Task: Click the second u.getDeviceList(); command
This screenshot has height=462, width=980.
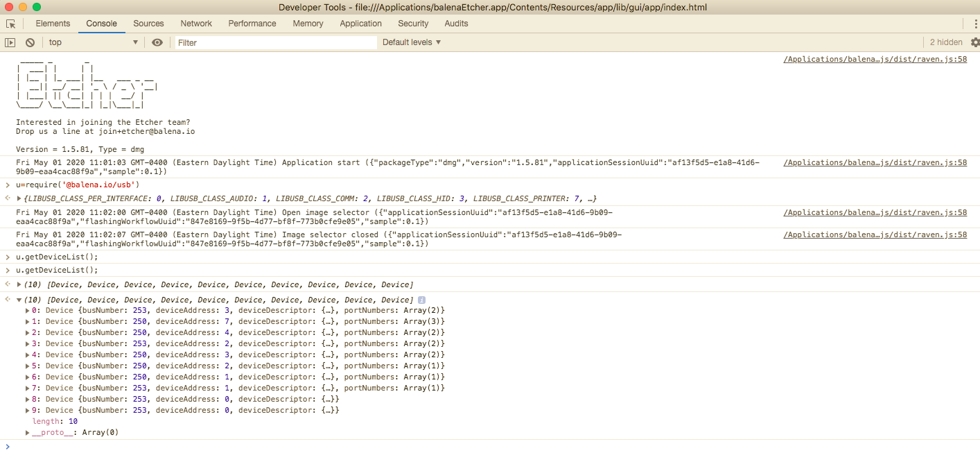Action: pyautogui.click(x=57, y=270)
